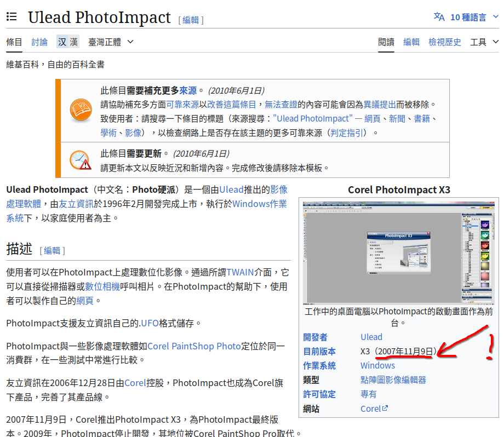Visit the Corel external website link

point(374,409)
